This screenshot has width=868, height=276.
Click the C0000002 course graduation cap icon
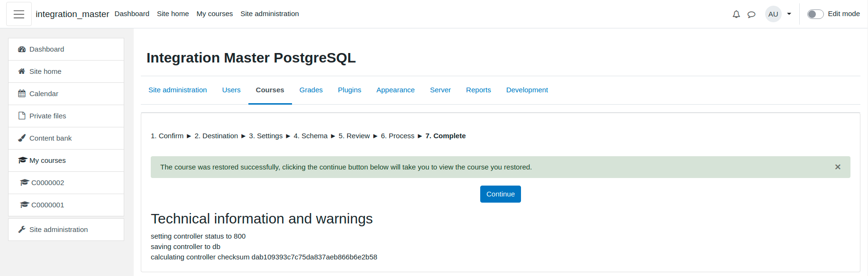point(25,183)
